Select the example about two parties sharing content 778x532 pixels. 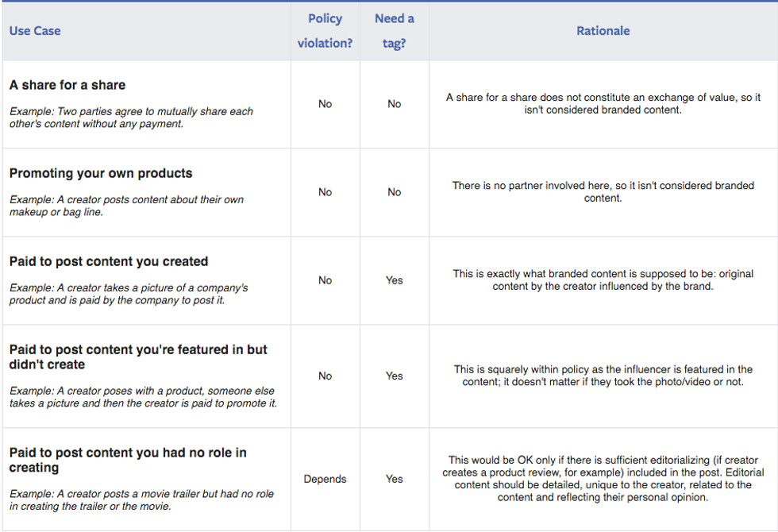click(x=131, y=118)
